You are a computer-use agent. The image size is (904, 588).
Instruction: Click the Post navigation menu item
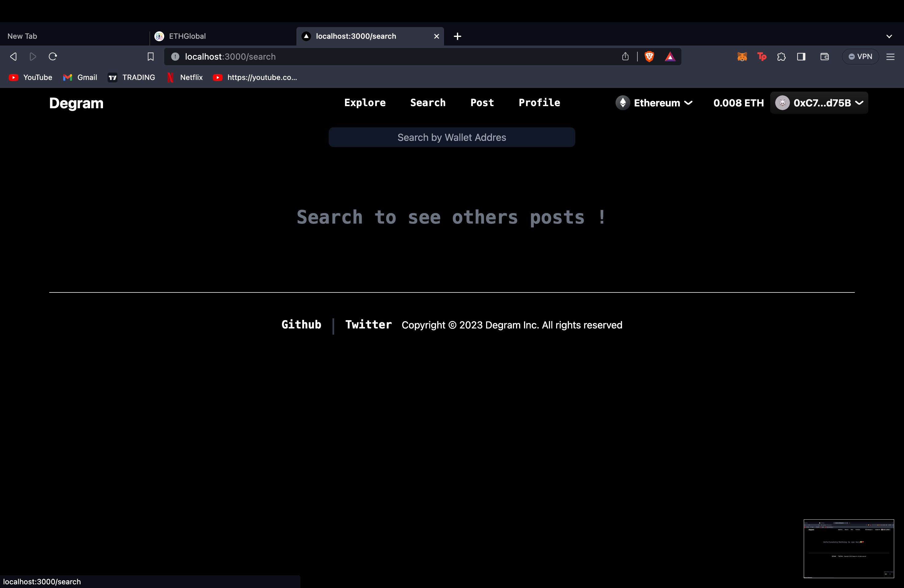(x=482, y=103)
